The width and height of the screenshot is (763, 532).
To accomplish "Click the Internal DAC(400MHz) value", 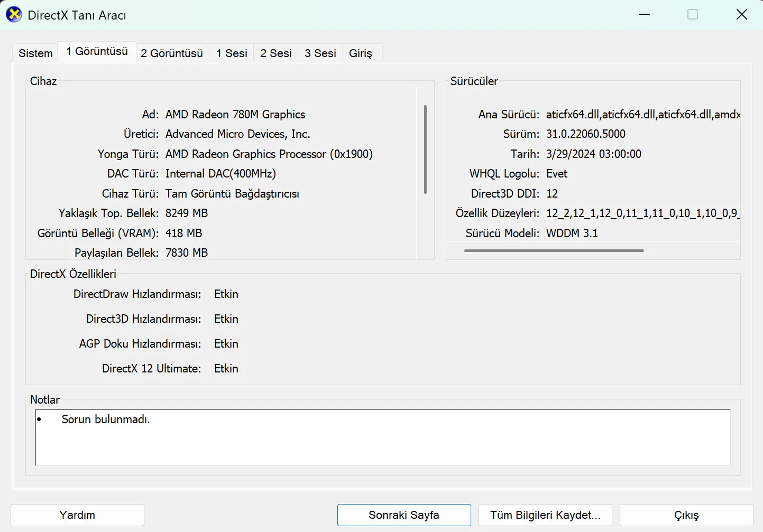I will (220, 174).
